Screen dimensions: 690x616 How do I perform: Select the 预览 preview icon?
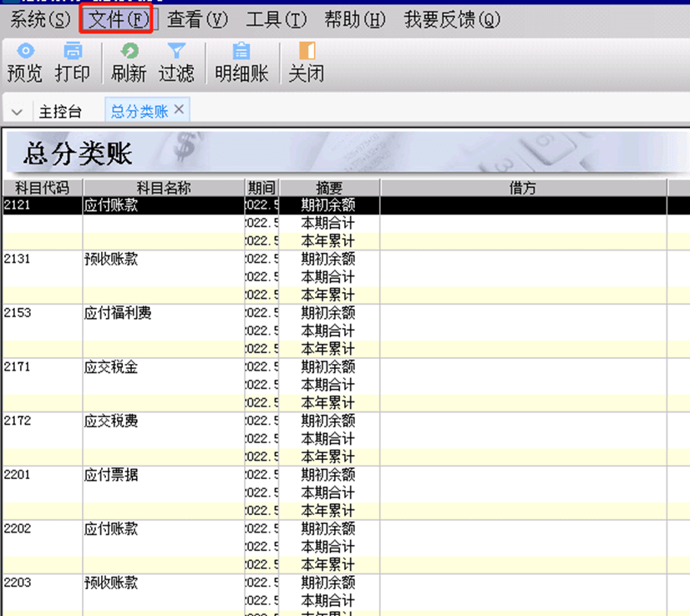click(x=24, y=63)
